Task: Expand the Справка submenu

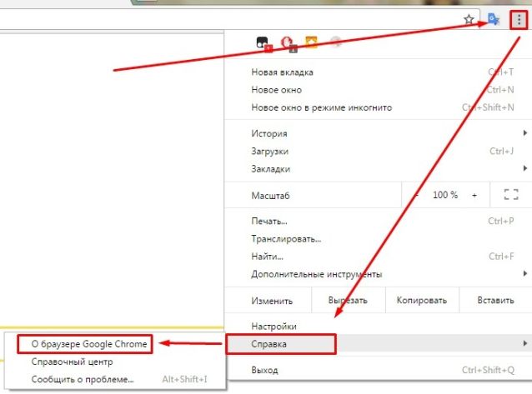Action: click(x=378, y=344)
